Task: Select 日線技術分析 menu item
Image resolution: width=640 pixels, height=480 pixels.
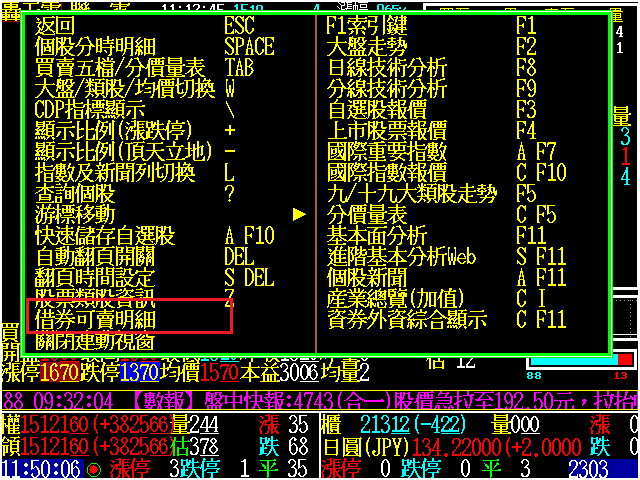Action: (x=388, y=67)
